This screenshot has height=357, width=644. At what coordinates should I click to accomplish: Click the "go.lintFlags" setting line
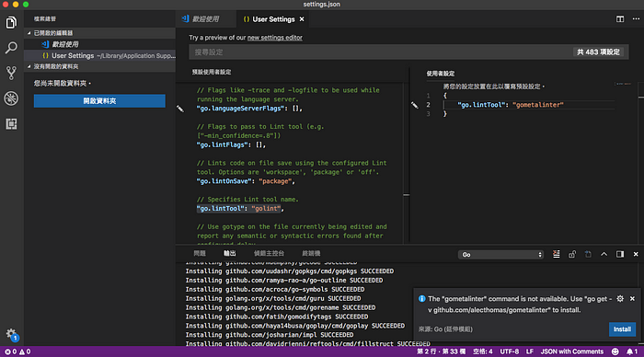[x=231, y=145]
